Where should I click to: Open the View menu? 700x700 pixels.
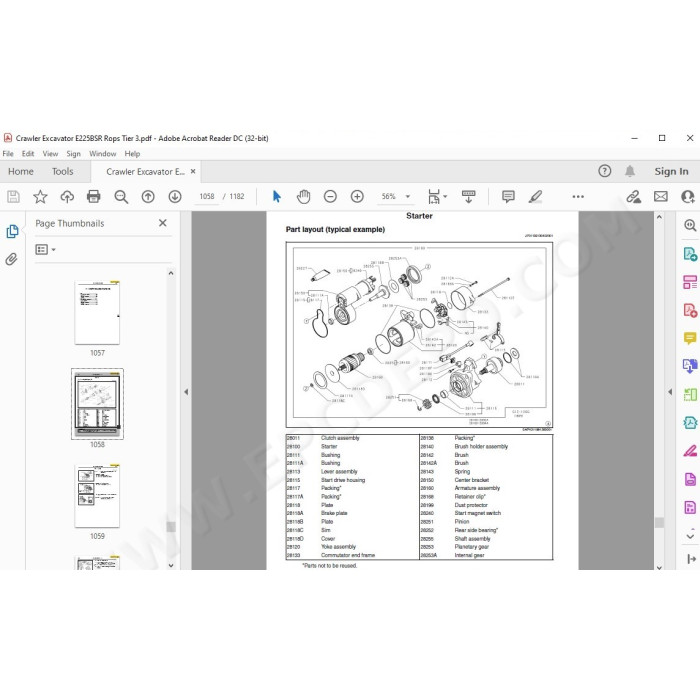pyautogui.click(x=50, y=154)
